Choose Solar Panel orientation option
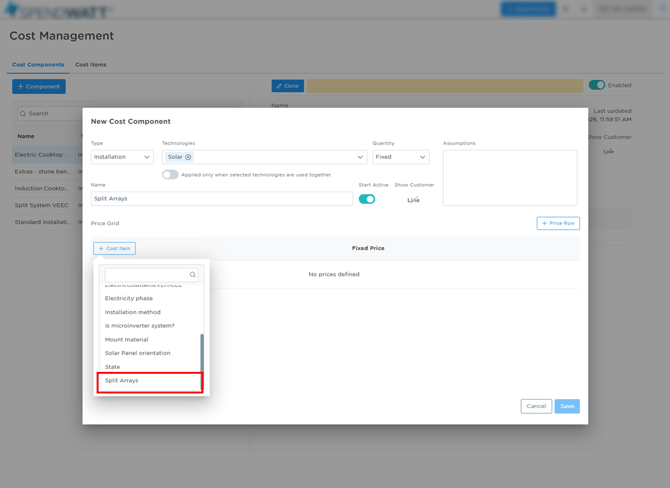Viewport: 670px width, 488px height. [138, 353]
